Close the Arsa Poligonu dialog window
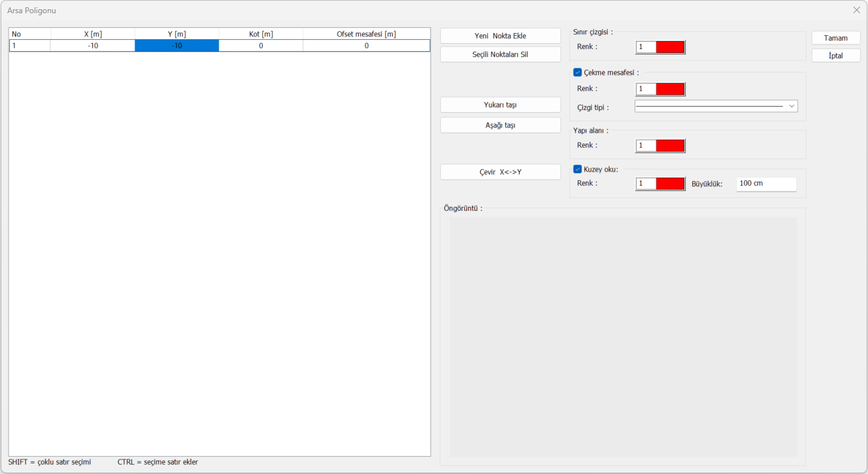This screenshot has height=474, width=868. [856, 10]
